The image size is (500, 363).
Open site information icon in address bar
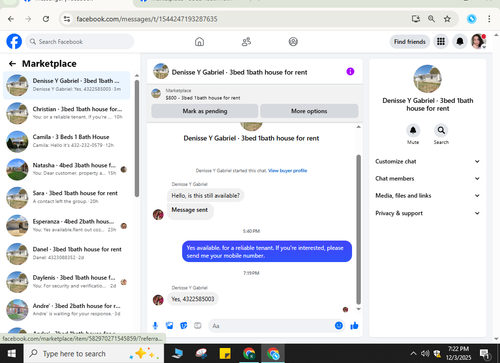[x=67, y=19]
